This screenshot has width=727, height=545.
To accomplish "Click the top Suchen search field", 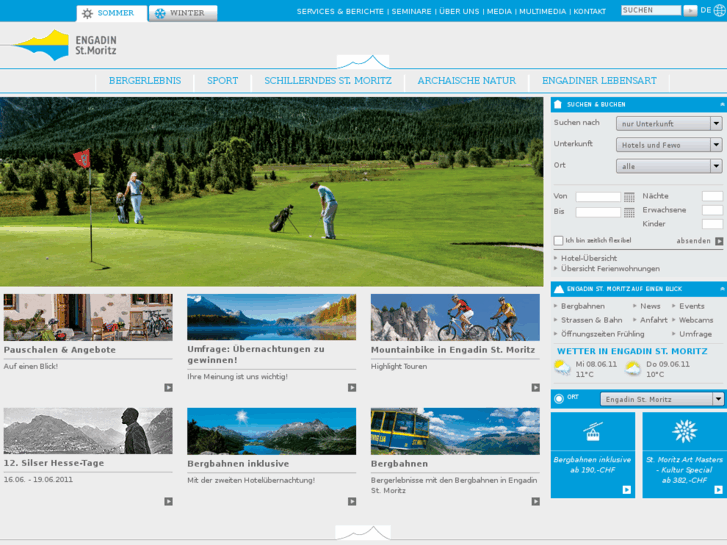I will tap(651, 10).
